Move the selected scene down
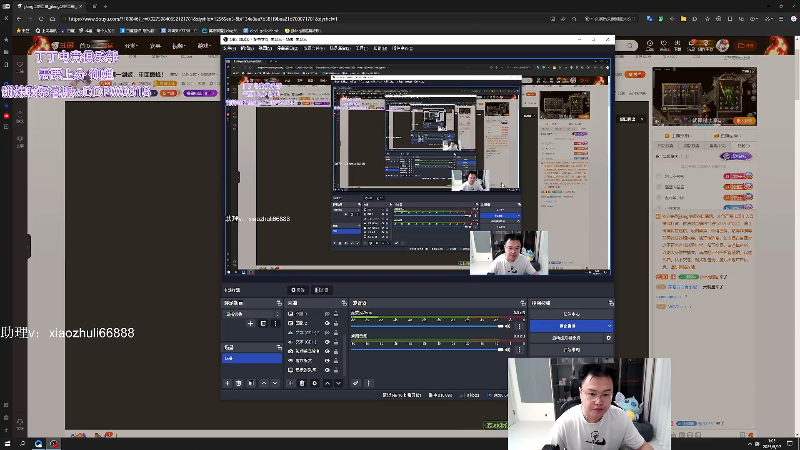 coord(275,383)
